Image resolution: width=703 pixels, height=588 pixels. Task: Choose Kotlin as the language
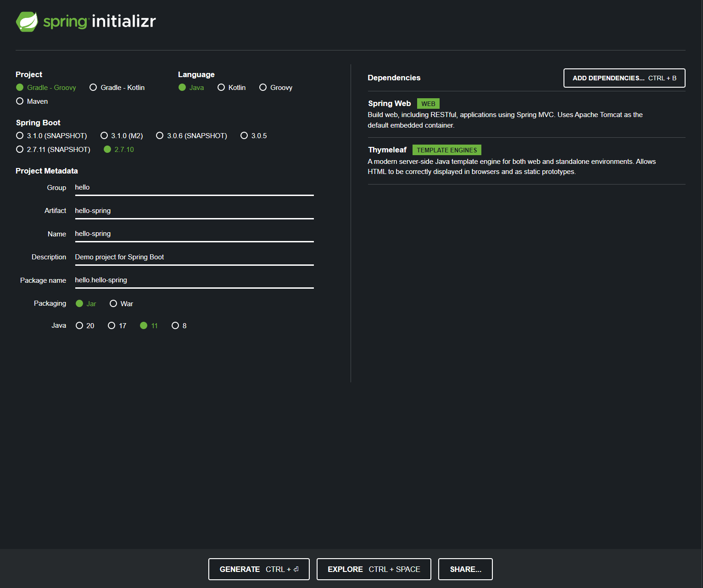click(232, 87)
